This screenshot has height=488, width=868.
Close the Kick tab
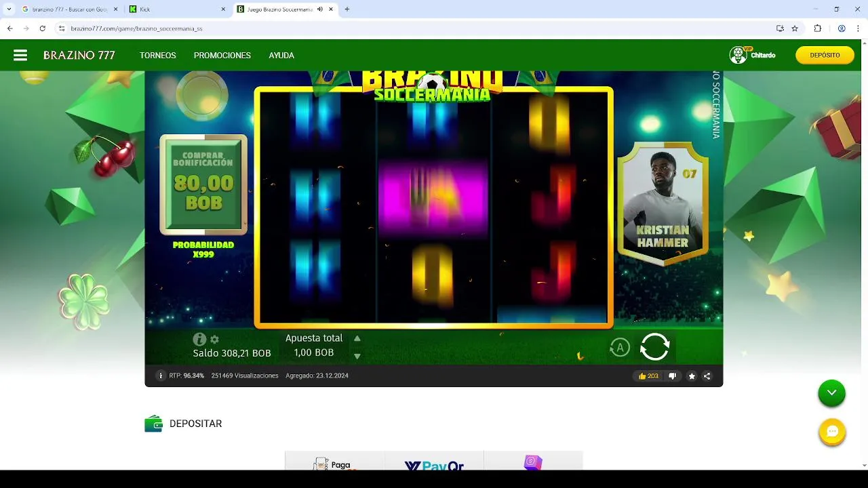tap(223, 9)
